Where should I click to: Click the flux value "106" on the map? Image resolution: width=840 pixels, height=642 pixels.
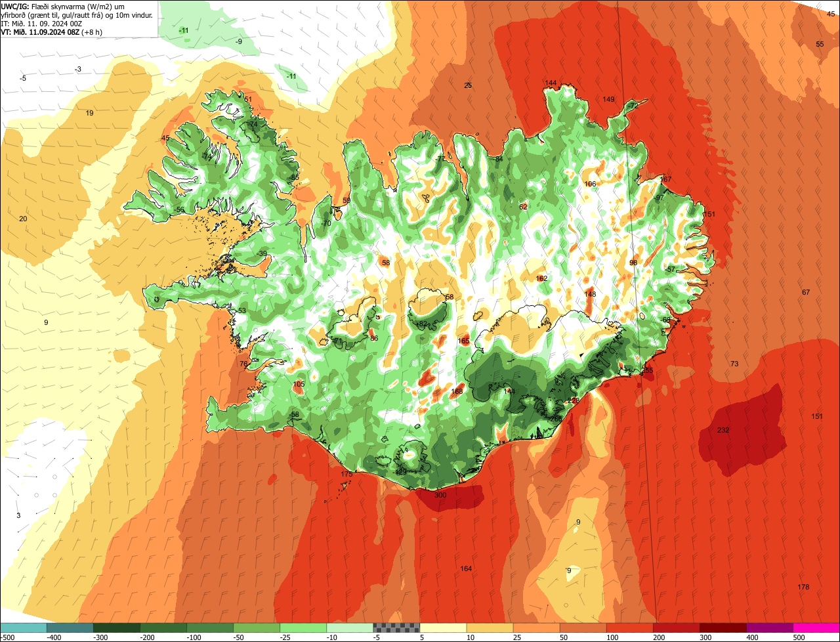click(x=590, y=184)
